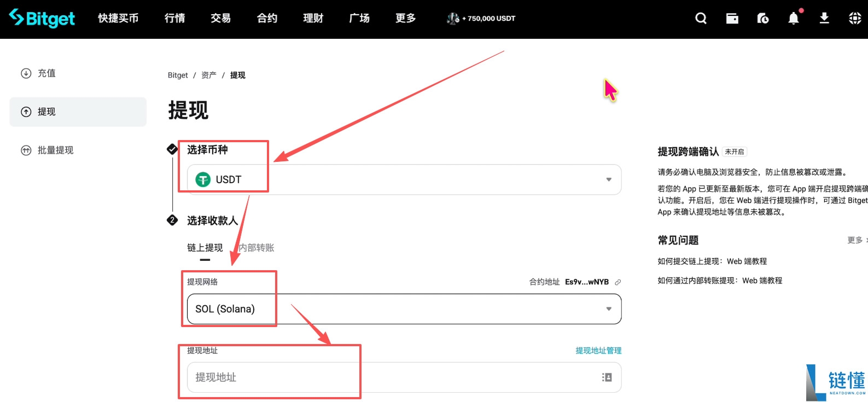Open 批量提现 in the sidebar
This screenshot has height=402, width=868.
point(55,150)
